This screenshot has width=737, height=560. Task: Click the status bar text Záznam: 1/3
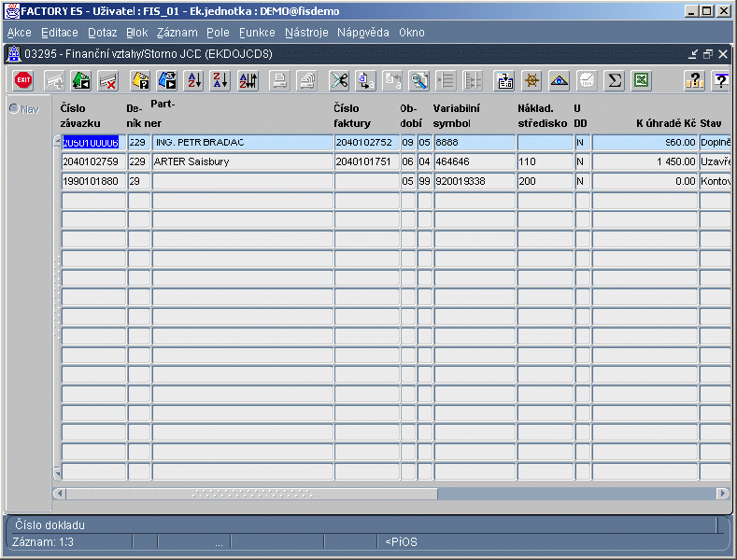43,542
